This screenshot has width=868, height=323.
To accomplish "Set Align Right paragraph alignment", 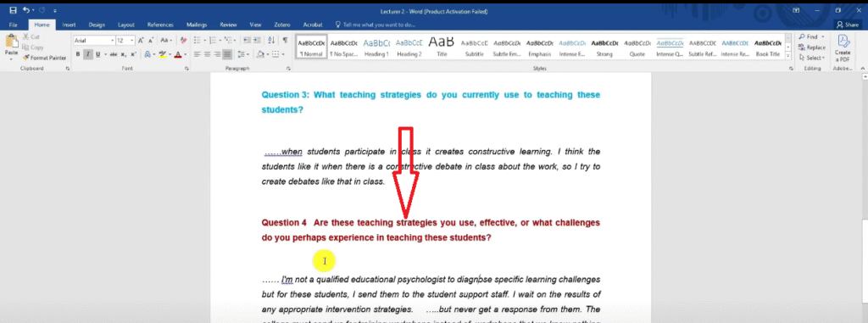I will [218, 54].
